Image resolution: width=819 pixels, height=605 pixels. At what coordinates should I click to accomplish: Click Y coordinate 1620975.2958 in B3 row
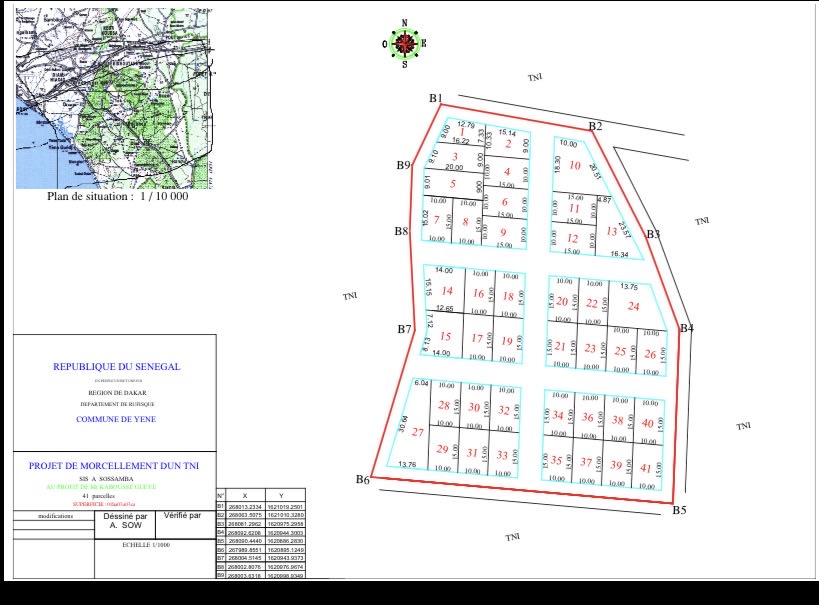tap(285, 524)
